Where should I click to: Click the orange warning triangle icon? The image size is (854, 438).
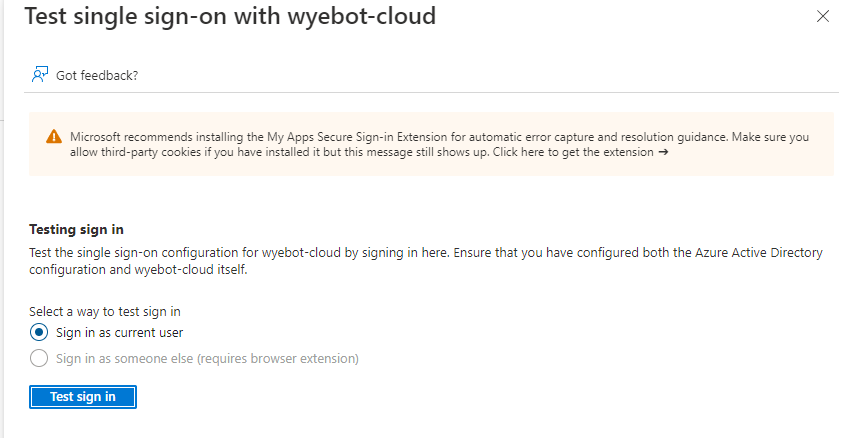(x=54, y=136)
